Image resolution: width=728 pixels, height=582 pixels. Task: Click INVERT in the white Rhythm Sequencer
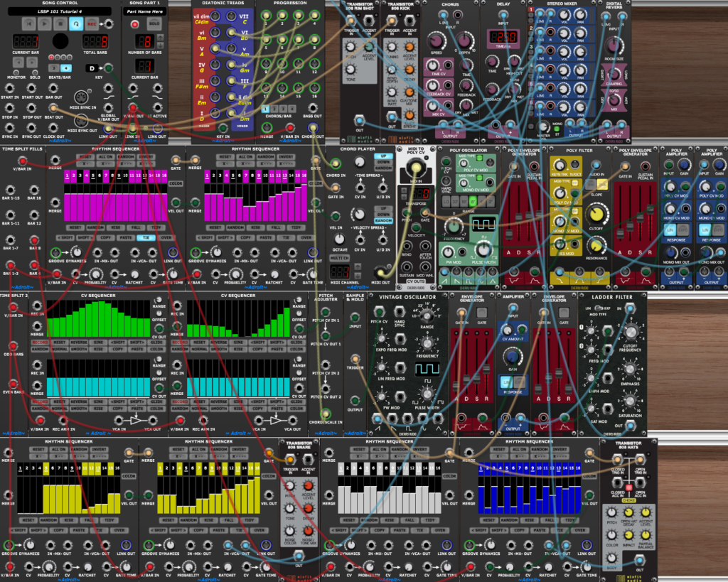pos(419,449)
